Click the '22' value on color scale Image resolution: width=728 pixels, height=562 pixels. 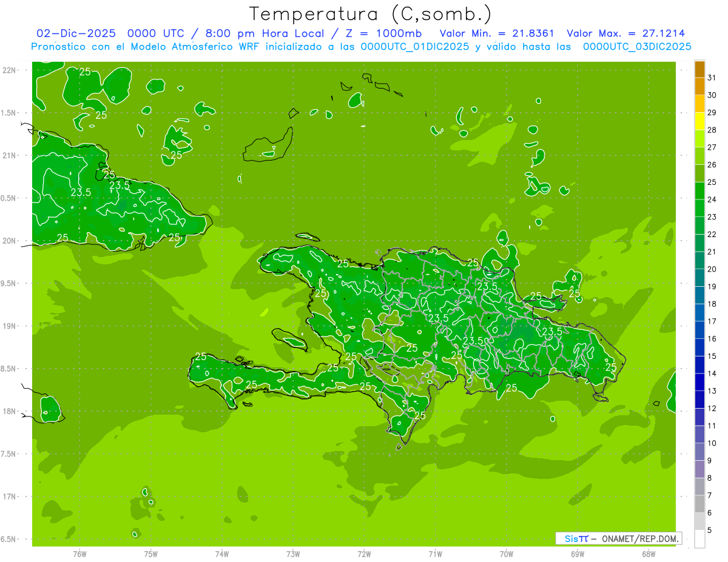pos(712,235)
